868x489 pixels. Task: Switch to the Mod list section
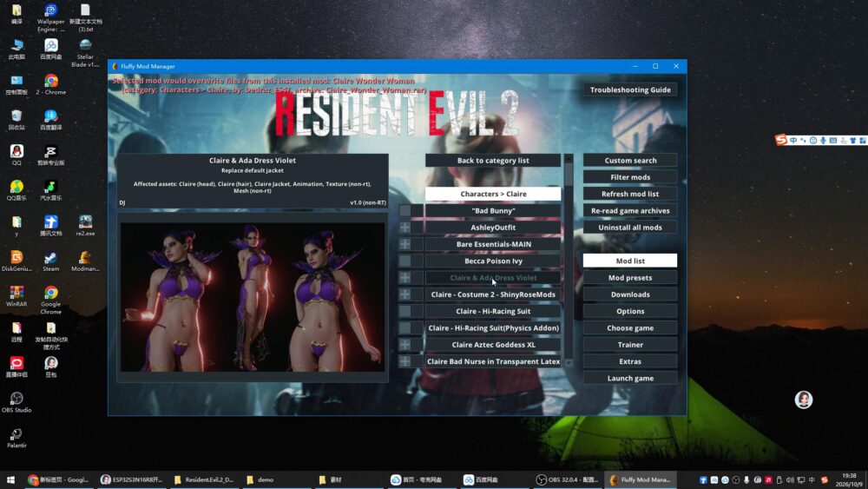coord(630,261)
